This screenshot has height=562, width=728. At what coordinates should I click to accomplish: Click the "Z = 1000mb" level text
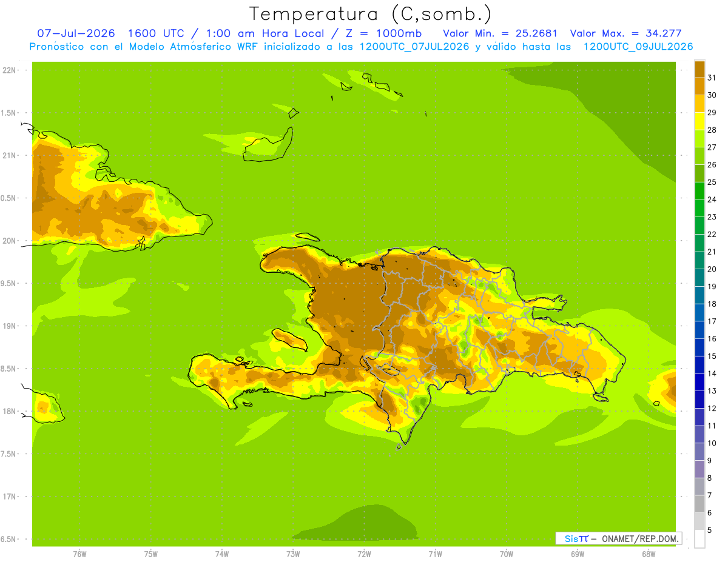[385, 33]
